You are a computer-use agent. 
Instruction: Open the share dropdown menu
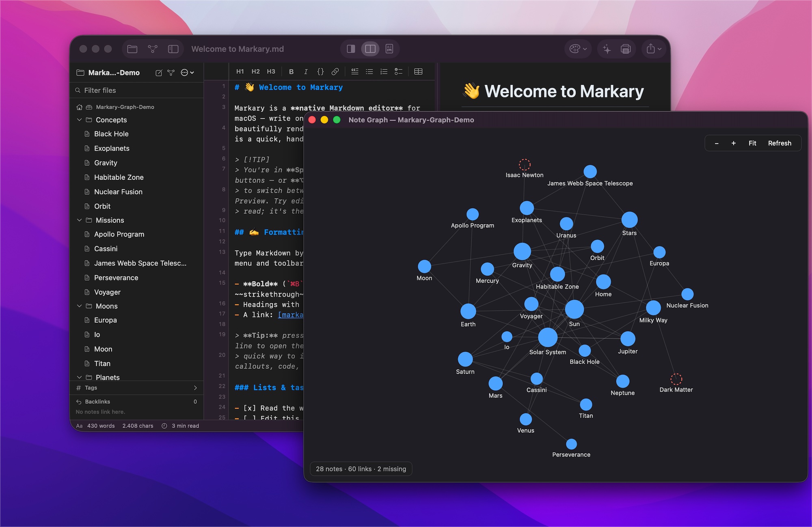click(654, 49)
